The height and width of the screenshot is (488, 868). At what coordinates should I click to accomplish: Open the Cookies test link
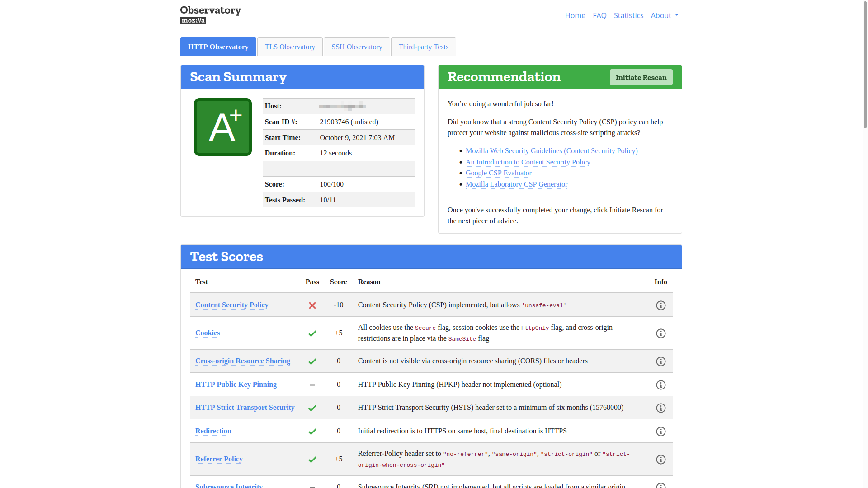tap(208, 333)
